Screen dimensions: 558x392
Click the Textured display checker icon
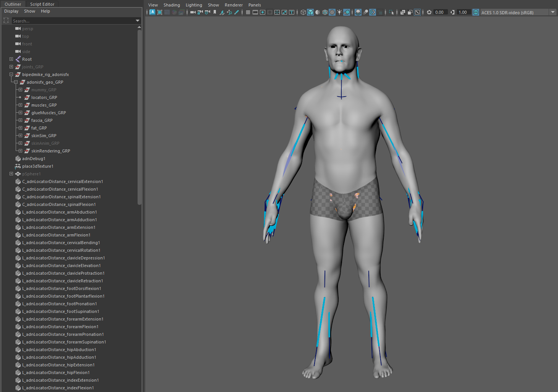332,12
